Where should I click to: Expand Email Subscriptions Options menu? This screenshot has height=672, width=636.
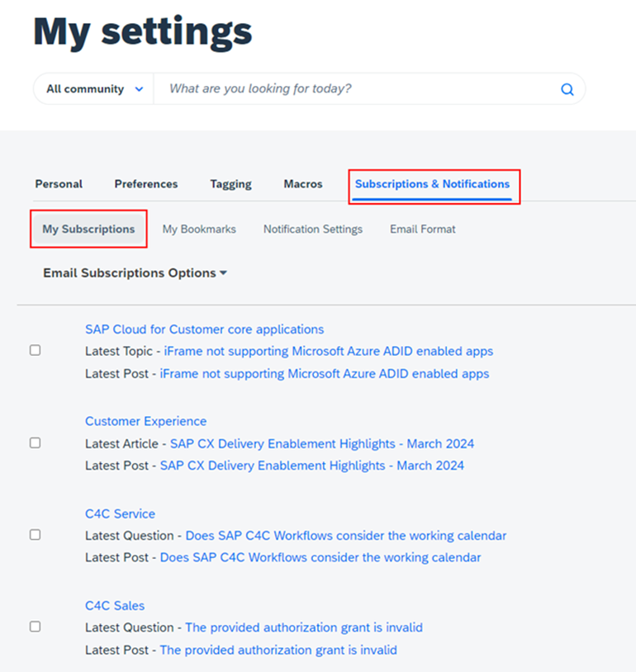pos(135,273)
